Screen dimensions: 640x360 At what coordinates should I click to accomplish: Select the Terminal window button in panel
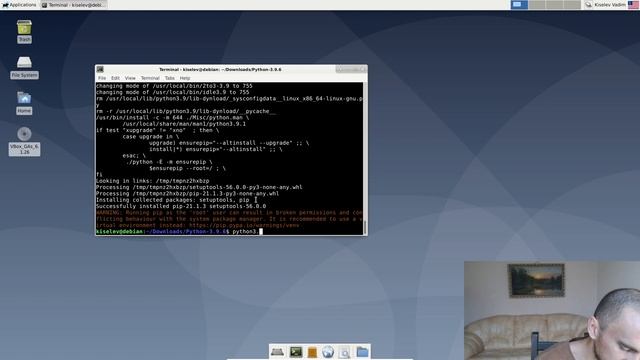[x=73, y=5]
